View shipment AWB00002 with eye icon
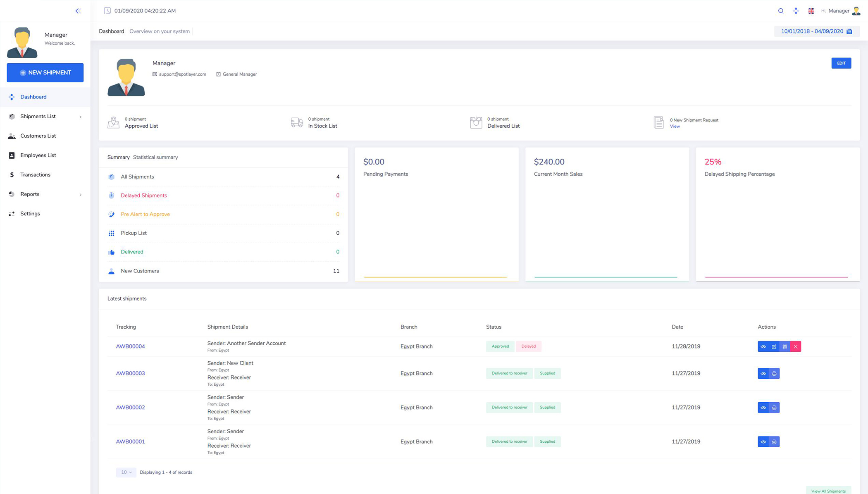The width and height of the screenshot is (868, 494). click(x=763, y=408)
